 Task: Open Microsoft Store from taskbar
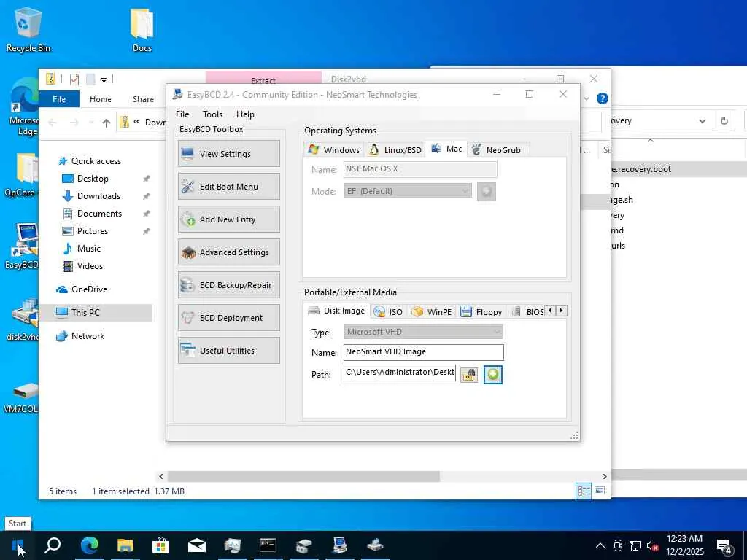coord(161,545)
